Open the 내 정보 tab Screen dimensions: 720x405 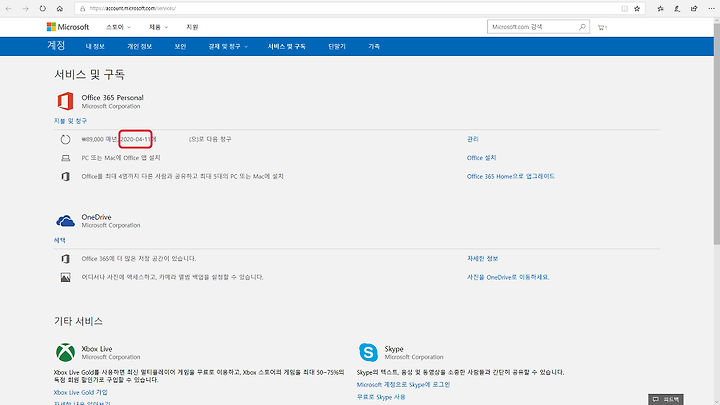95,46
